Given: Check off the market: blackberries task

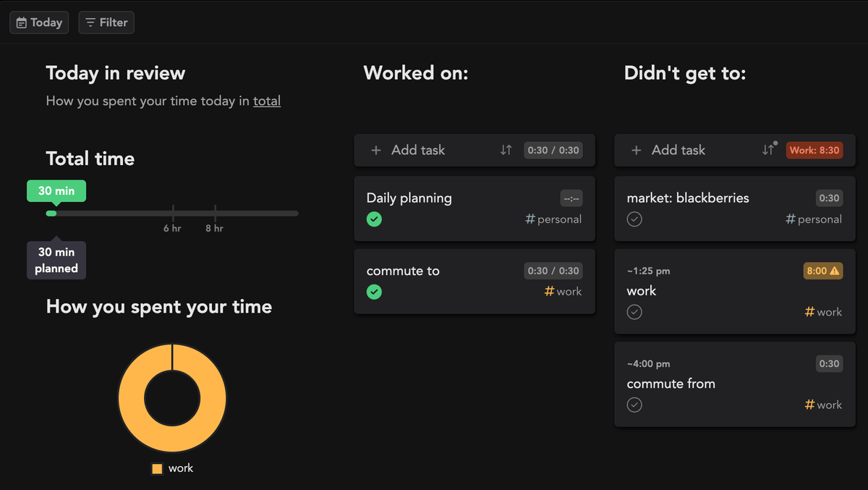Looking at the screenshot, I should pyautogui.click(x=634, y=219).
